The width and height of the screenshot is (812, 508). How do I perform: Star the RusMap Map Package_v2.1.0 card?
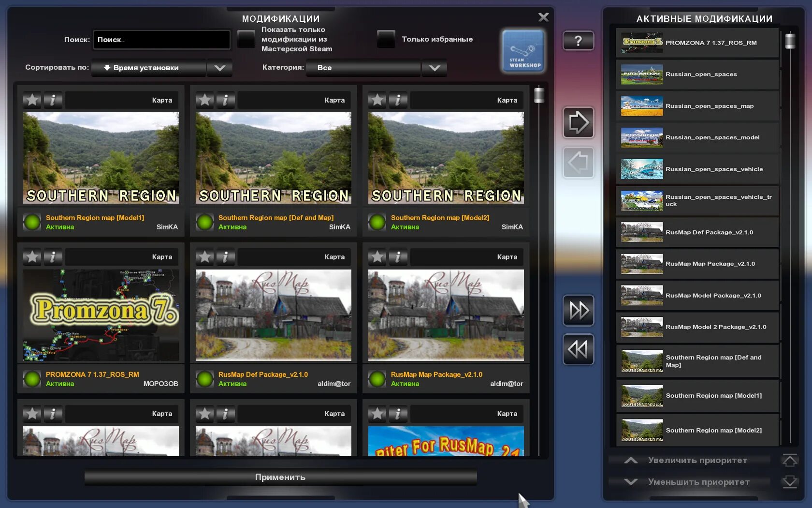pos(377,257)
